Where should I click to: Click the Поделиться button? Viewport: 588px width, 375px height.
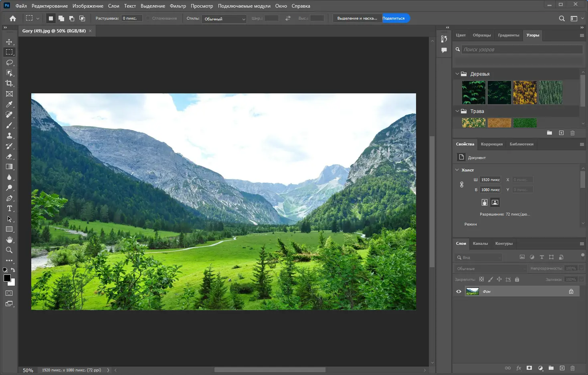[x=393, y=18]
